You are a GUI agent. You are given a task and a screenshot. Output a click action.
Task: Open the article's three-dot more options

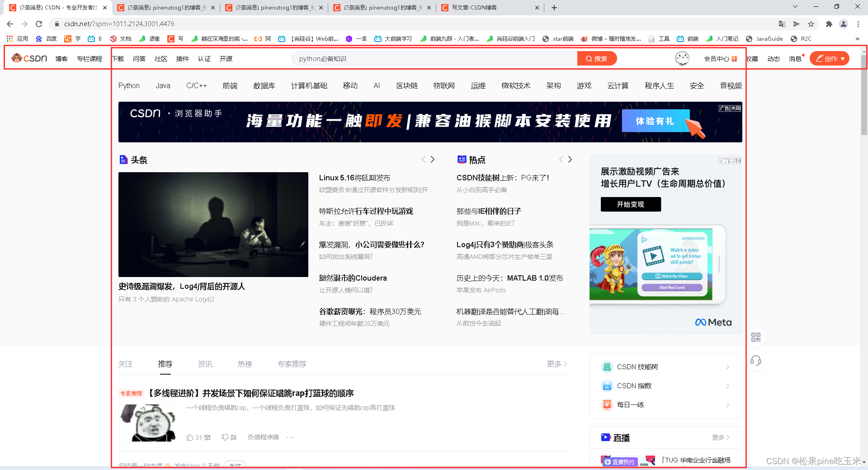coord(290,437)
